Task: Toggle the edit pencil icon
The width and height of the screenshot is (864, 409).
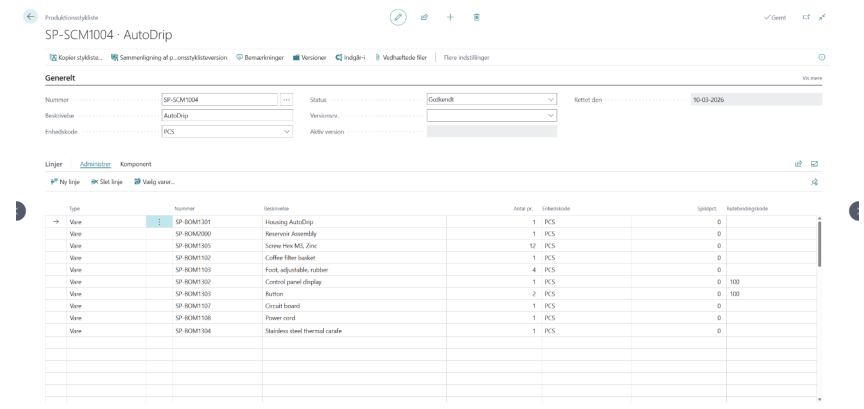Action: (x=398, y=17)
